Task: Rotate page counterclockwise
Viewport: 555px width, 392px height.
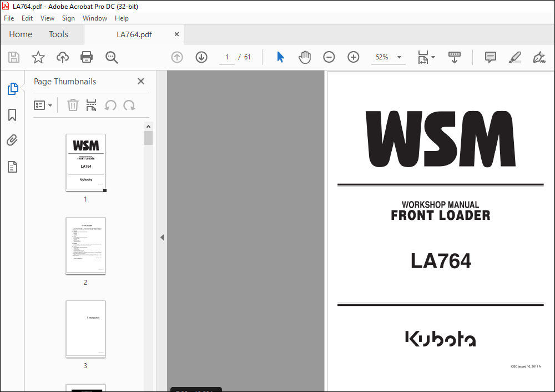Action: click(110, 105)
